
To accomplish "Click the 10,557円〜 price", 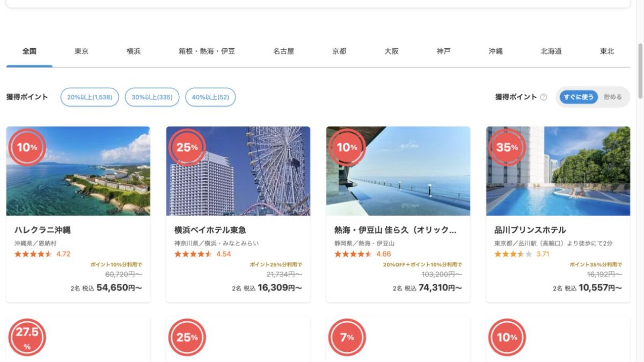I will 600,287.
